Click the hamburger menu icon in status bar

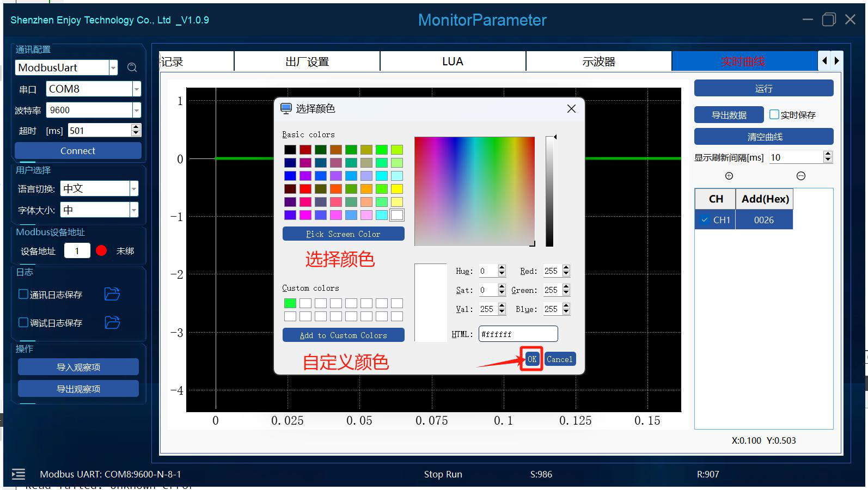click(x=19, y=474)
